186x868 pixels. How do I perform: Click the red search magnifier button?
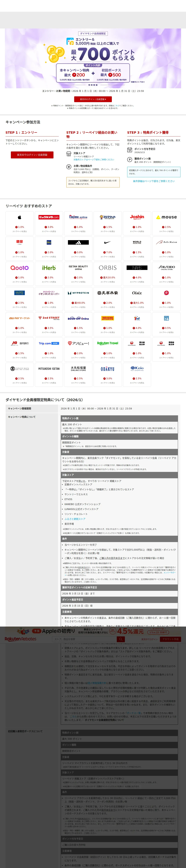(121, 639)
